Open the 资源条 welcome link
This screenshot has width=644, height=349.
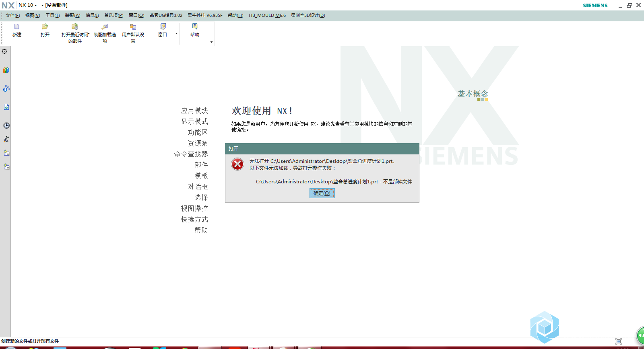coord(198,143)
